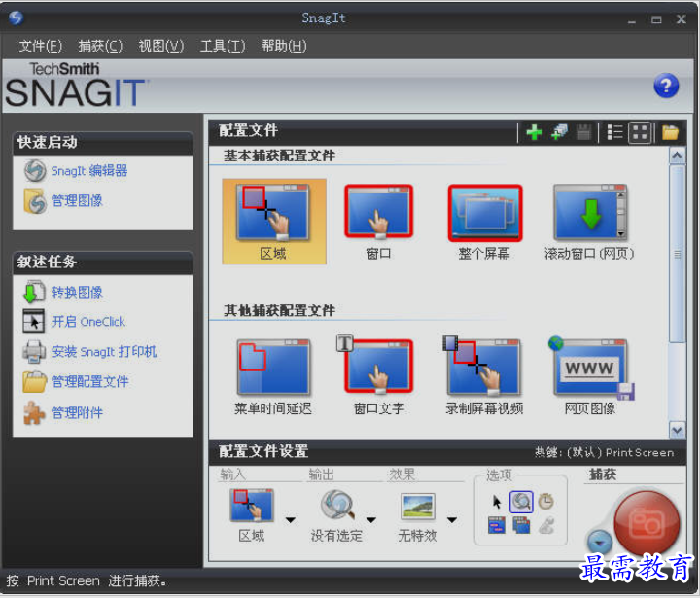Screen dimensions: 700x598
Task: Click the 其他捕获配置文件 section header
Action: click(279, 310)
